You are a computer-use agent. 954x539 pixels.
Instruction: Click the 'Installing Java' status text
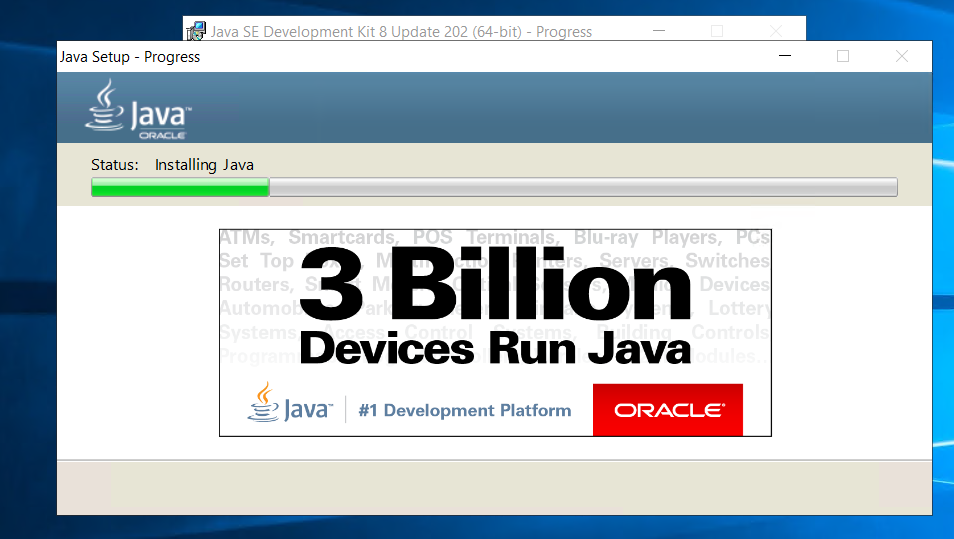[x=204, y=165]
